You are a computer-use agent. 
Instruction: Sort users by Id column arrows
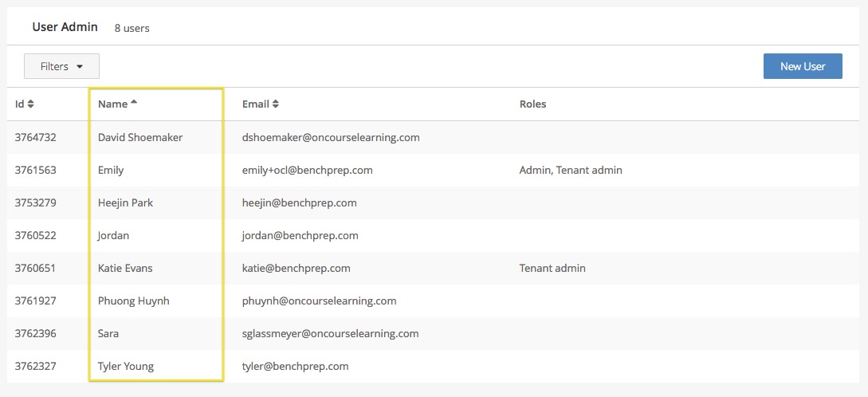pyautogui.click(x=31, y=104)
